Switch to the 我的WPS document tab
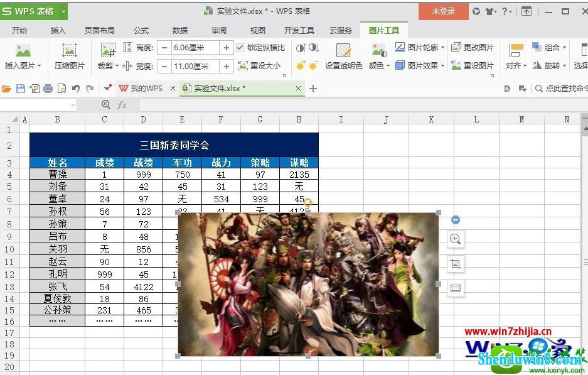 141,89
